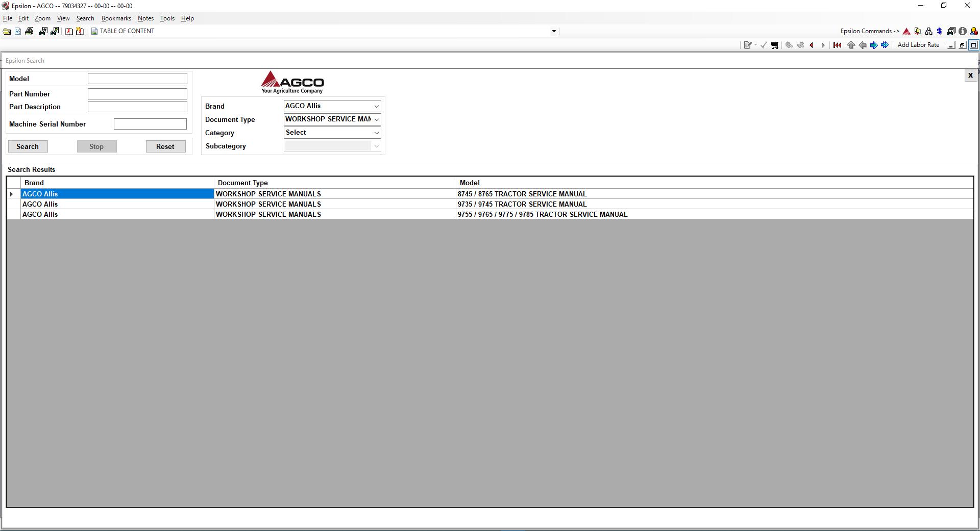The image size is (980, 531).
Task: Click the document tree structure icon
Action: pyautogui.click(x=18, y=32)
